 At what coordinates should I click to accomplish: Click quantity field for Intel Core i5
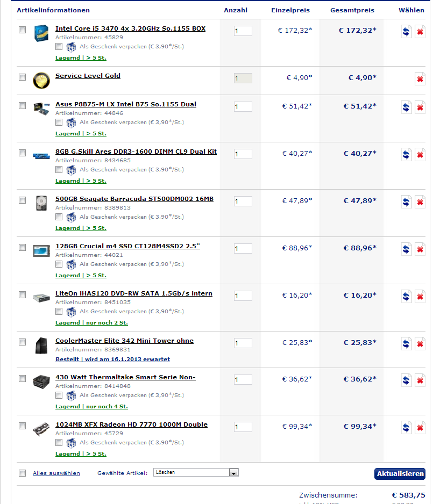point(243,31)
